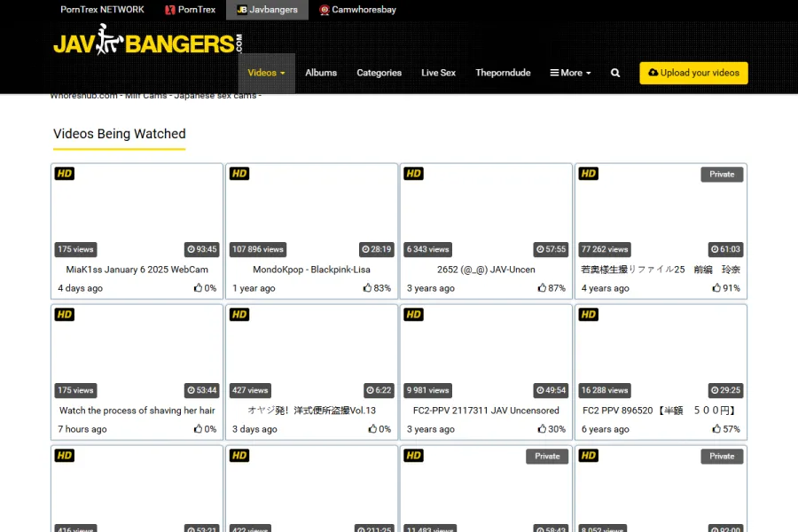Click the PornTrex icon in network bar
Image resolution: width=798 pixels, height=532 pixels.
click(x=170, y=10)
